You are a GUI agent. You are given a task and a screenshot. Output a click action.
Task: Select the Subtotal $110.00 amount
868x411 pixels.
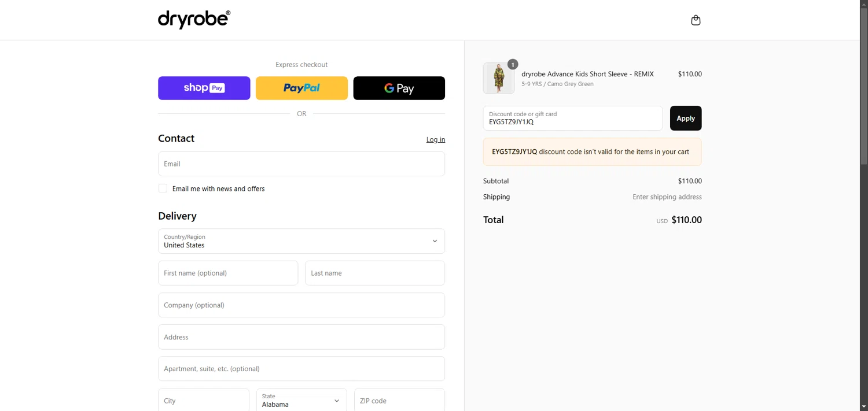point(690,181)
